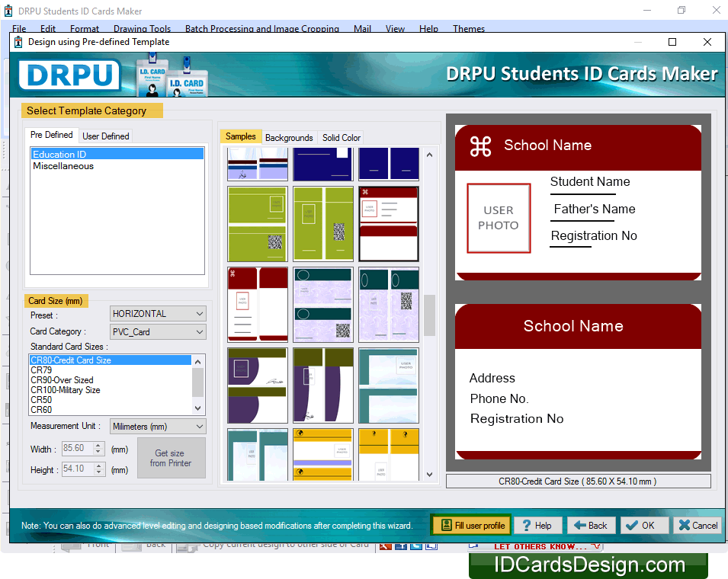Image resolution: width=728 pixels, height=579 pixels.
Task: Go back using the Back button
Action: [x=591, y=525]
